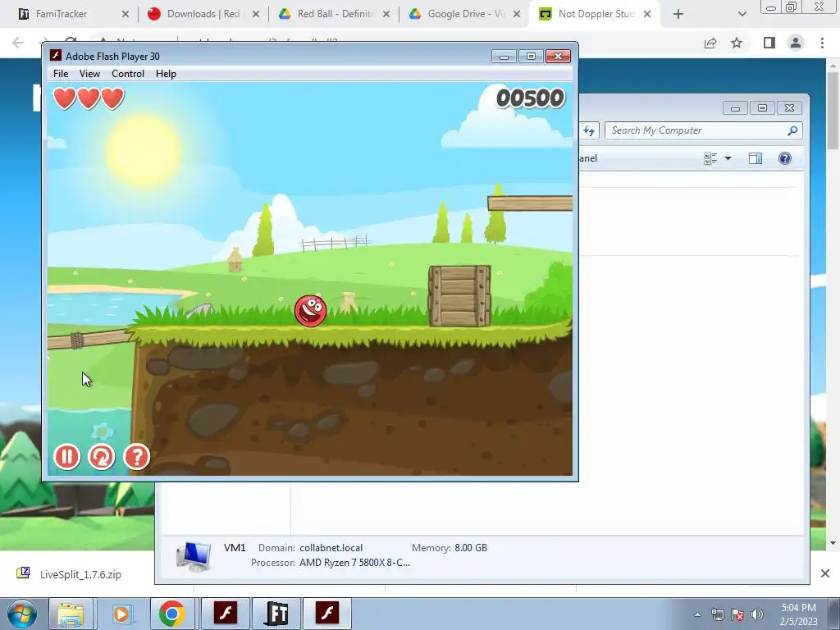Bookmark this page with the star icon
The image size is (840, 630).
(737, 43)
